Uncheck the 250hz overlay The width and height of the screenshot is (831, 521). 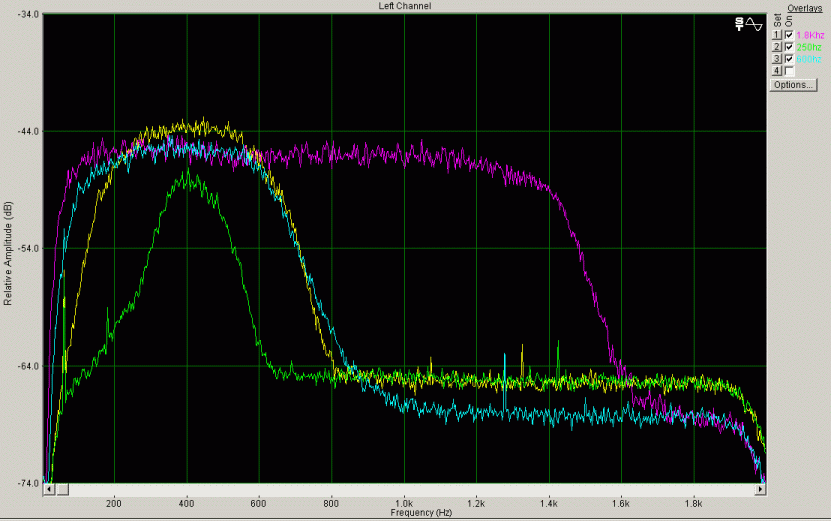coord(790,47)
